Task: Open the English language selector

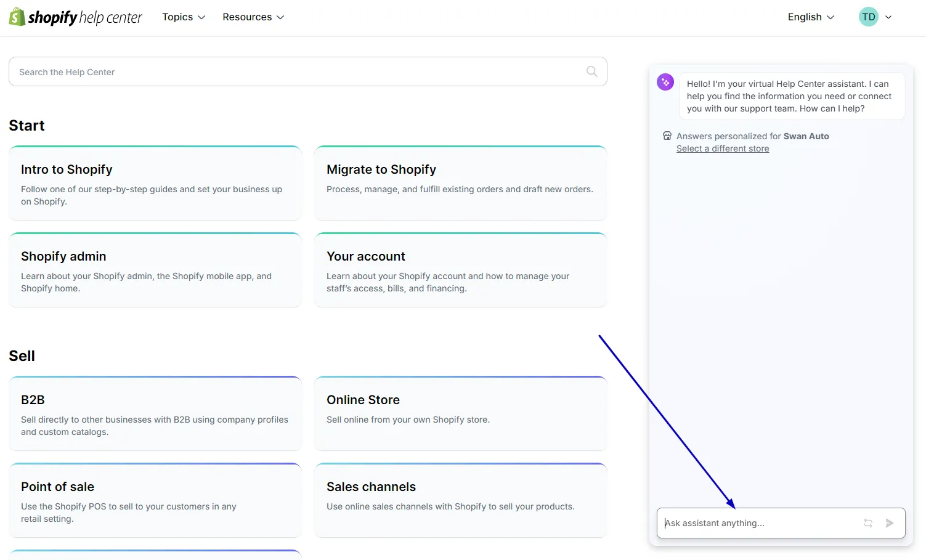Action: tap(811, 17)
